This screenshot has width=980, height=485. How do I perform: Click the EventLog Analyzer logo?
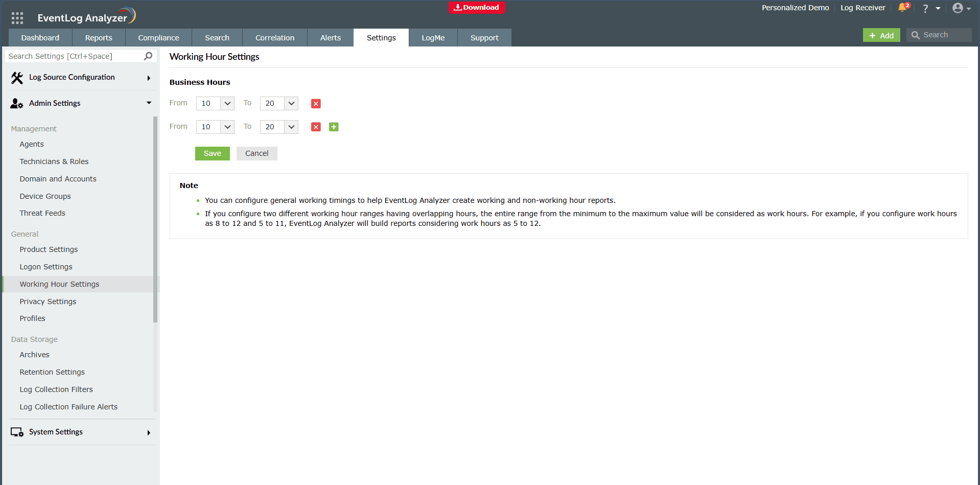click(86, 16)
